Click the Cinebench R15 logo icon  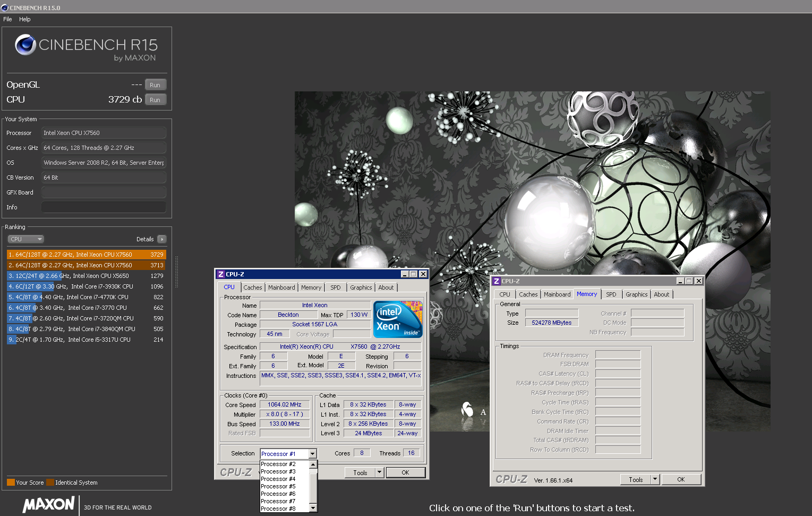[25, 45]
